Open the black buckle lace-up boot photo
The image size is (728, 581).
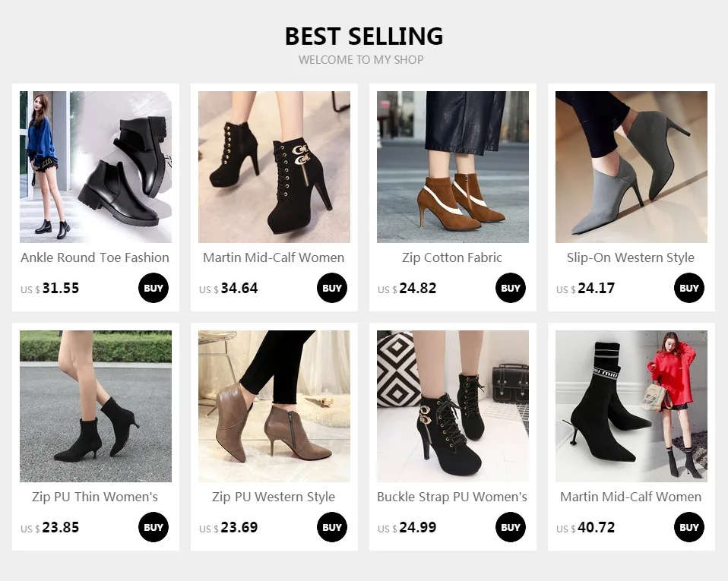point(453,406)
